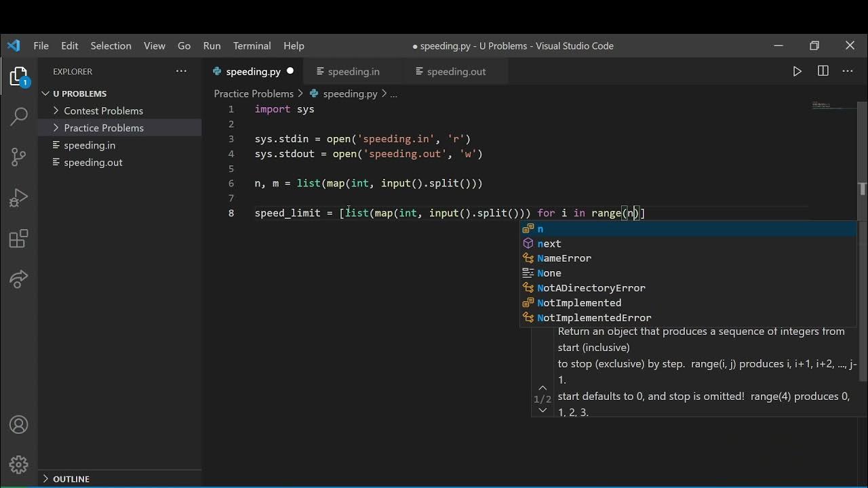
Task: Open the Go menu
Action: pos(184,45)
